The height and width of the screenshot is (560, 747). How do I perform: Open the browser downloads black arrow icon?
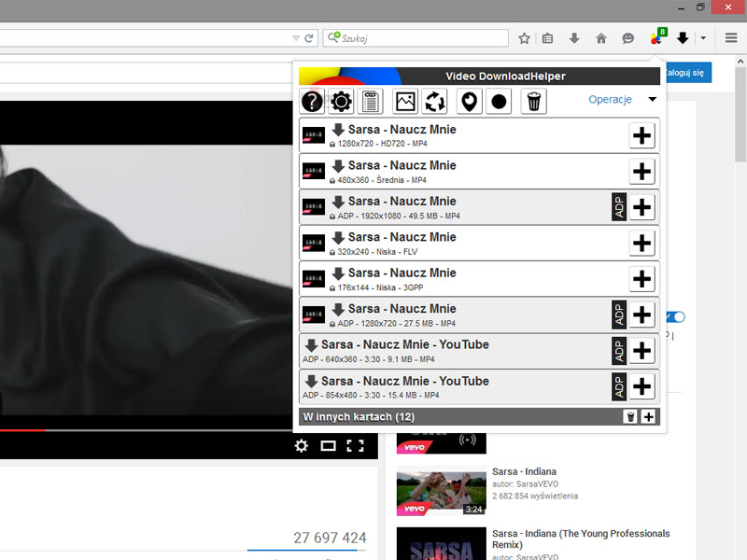pos(683,38)
